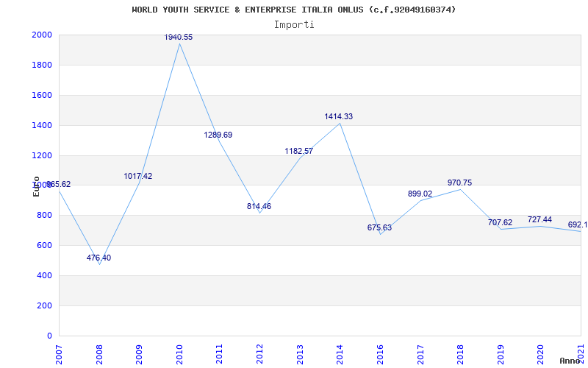Click the 1200 y-axis tick label
The width and height of the screenshot is (588, 368).
(x=42, y=155)
